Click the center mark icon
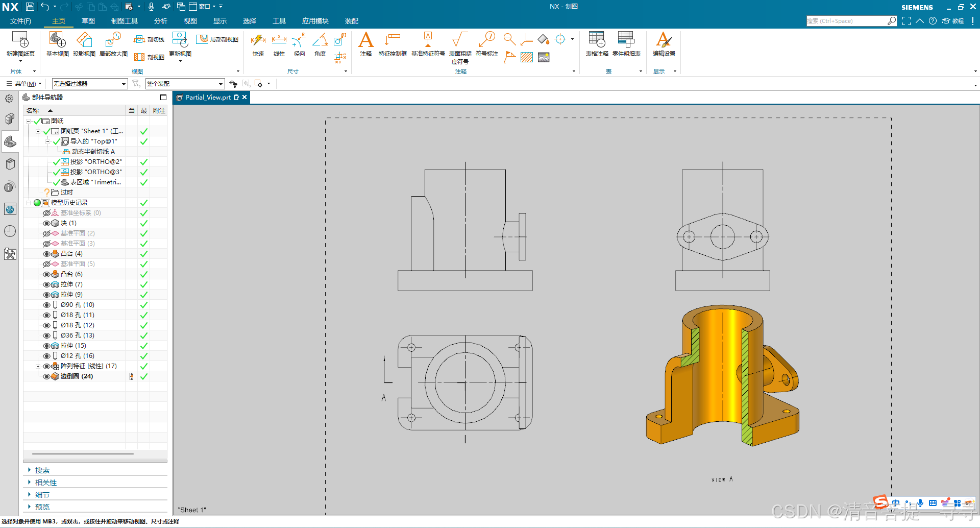This screenshot has height=528, width=980. (560, 39)
